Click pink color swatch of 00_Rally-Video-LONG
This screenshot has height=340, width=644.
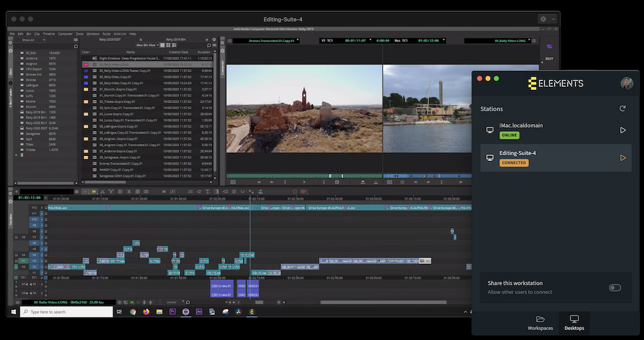(x=86, y=65)
